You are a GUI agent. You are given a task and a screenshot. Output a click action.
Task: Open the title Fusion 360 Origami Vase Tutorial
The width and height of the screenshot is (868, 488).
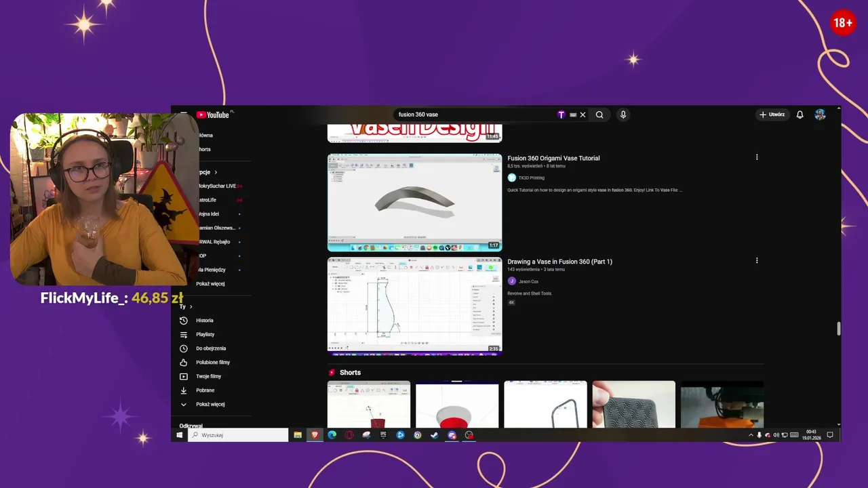[553, 158]
